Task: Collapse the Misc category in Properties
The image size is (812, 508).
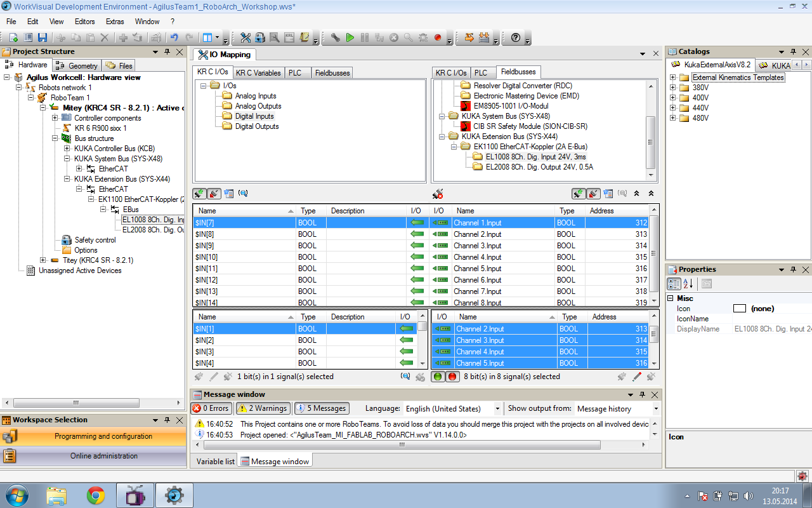Action: pyautogui.click(x=671, y=298)
